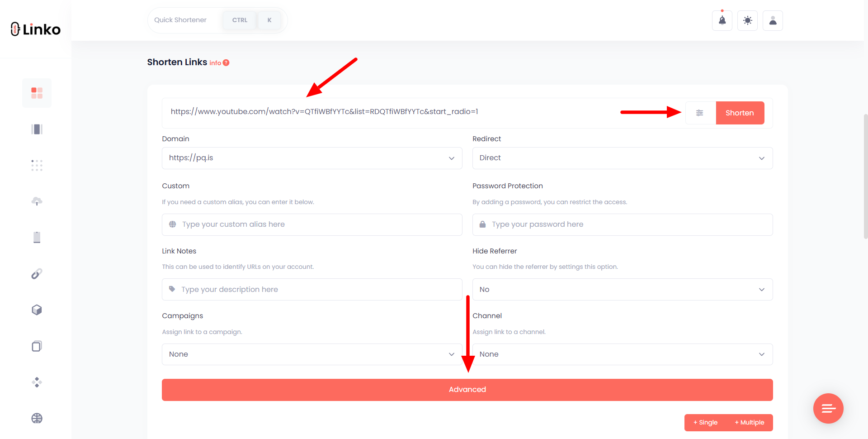Click the 'Link Notes' label
Viewport: 868px width, 439px height.
179,251
